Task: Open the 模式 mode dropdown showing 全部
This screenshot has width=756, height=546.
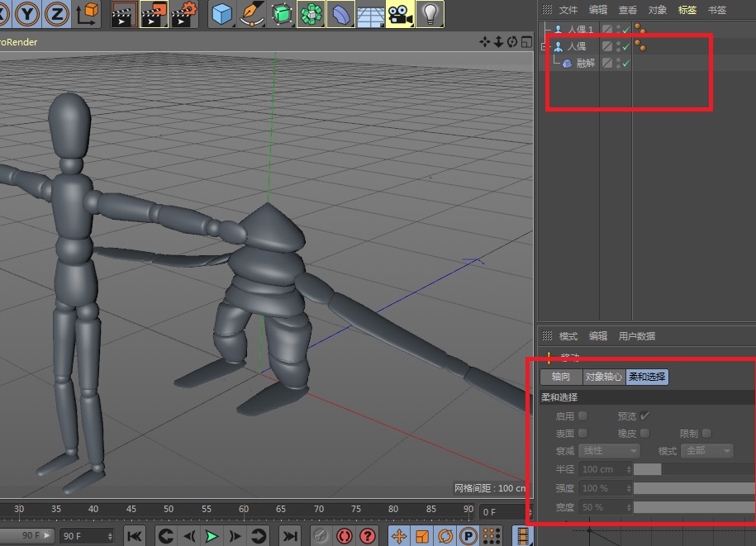Action: 707,450
